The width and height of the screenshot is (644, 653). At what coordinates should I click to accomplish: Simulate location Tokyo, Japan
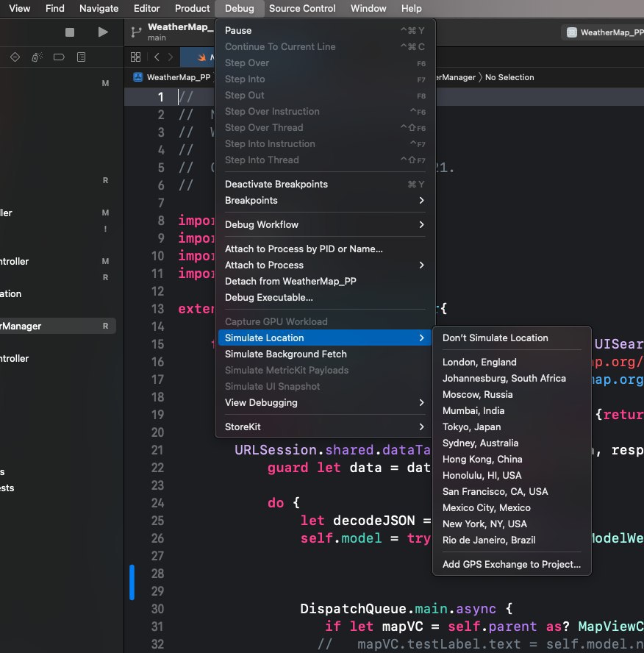click(512, 427)
